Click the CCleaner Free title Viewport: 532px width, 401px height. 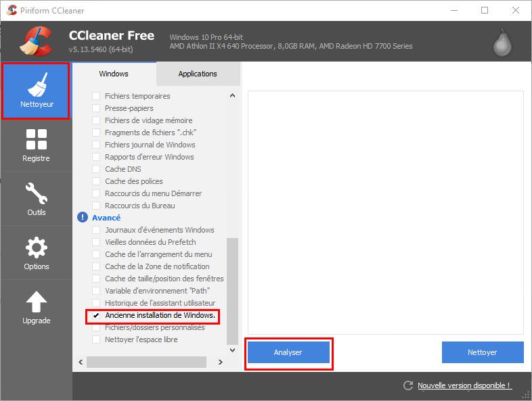(112, 36)
